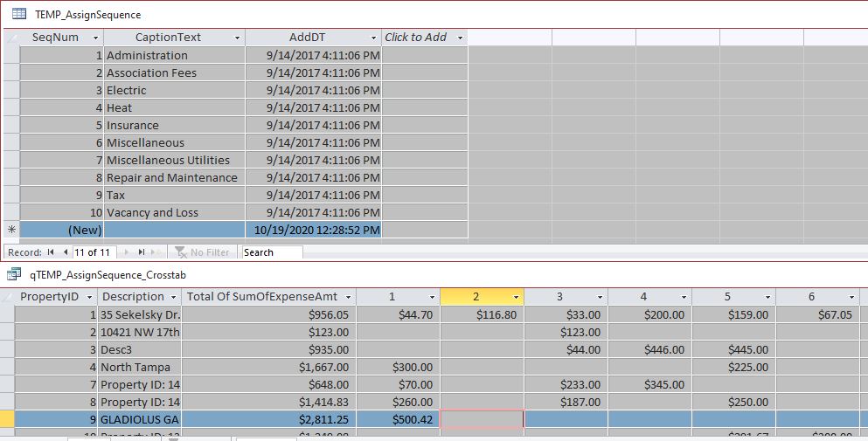Click the qTEMP_AssignSequence_Crosstab query icon
This screenshot has width=868, height=441.
pos(14,274)
